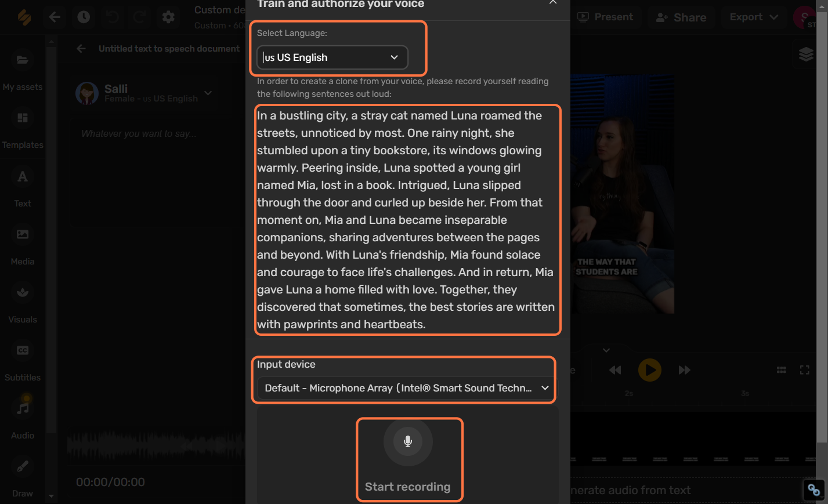Open the user account avatar

point(804,17)
